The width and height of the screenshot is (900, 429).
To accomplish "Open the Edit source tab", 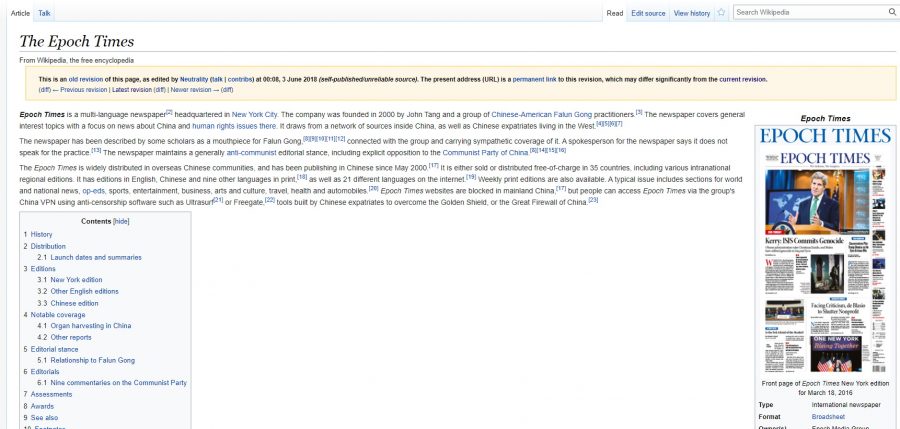I will coord(648,13).
